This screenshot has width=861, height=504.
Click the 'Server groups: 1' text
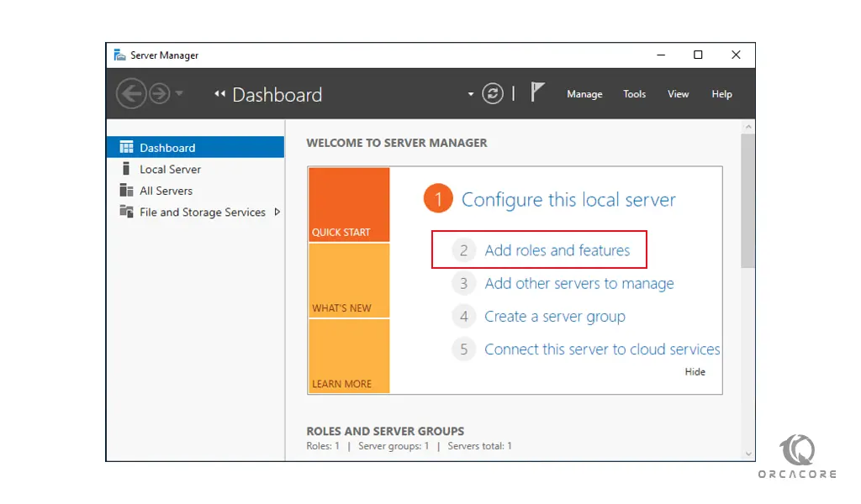pyautogui.click(x=394, y=446)
